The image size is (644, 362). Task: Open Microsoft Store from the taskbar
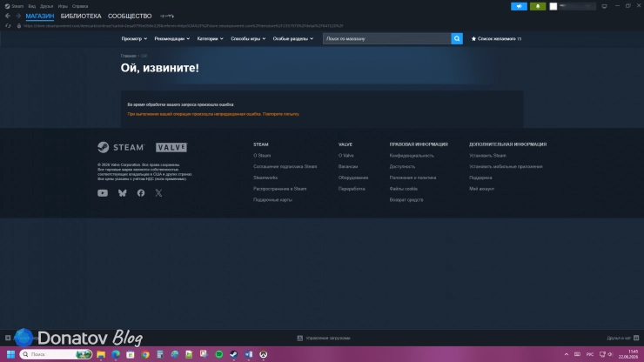(x=131, y=354)
